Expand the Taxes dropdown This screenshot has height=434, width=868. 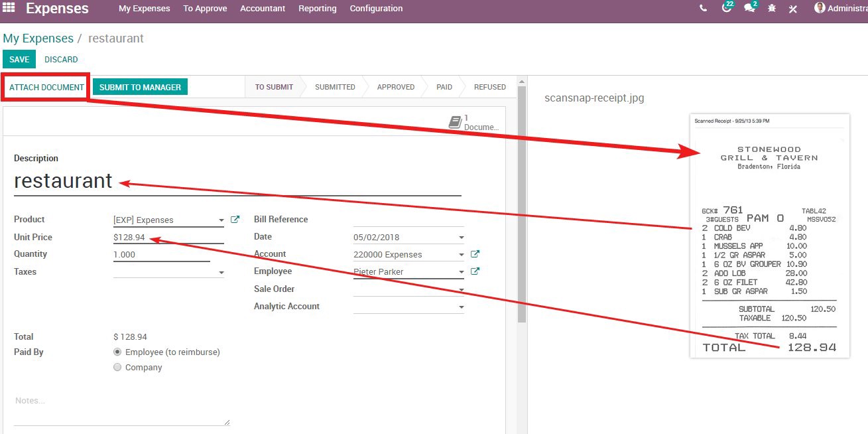[x=221, y=272]
